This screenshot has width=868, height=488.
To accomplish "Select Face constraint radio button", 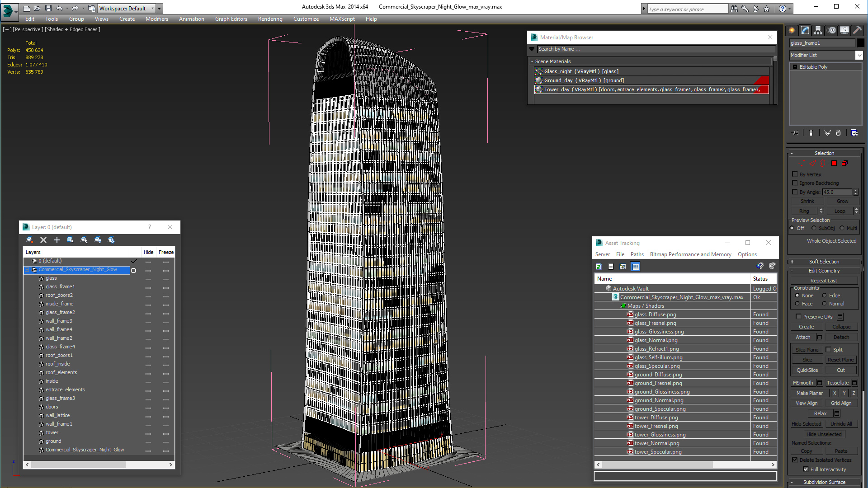I will (x=797, y=304).
